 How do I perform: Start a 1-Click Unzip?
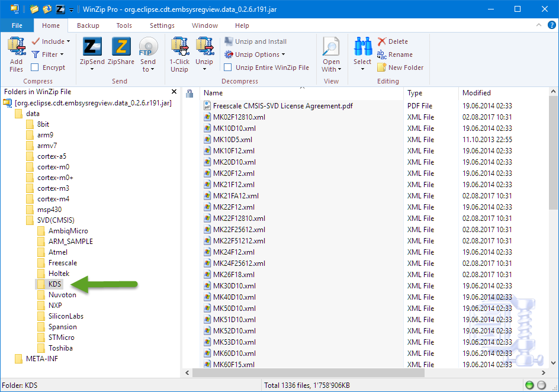pyautogui.click(x=179, y=50)
